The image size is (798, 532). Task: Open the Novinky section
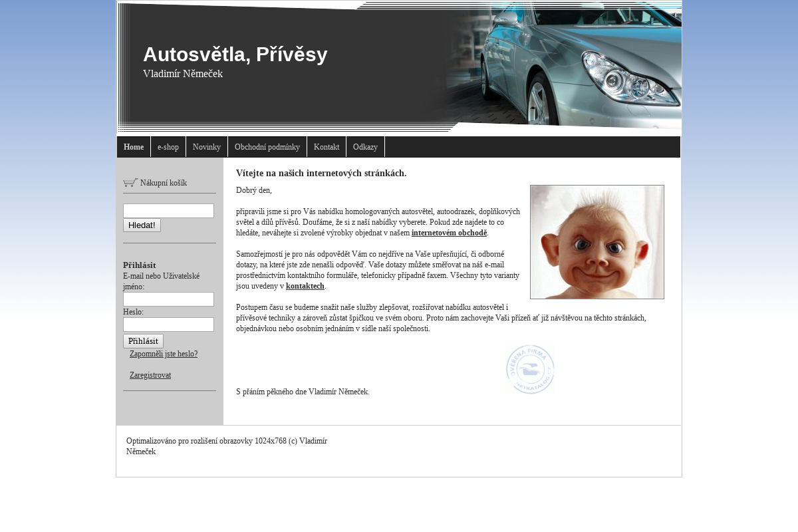[x=207, y=147]
